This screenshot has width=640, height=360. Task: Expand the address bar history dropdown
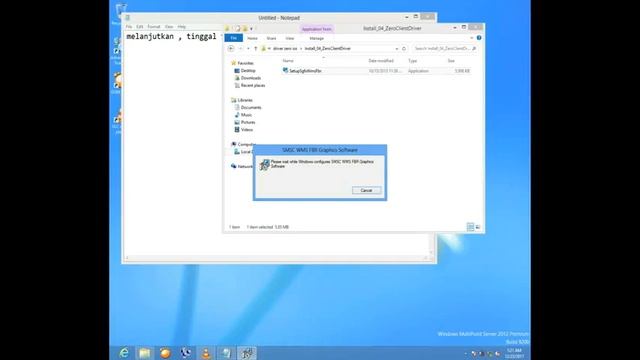[396, 49]
